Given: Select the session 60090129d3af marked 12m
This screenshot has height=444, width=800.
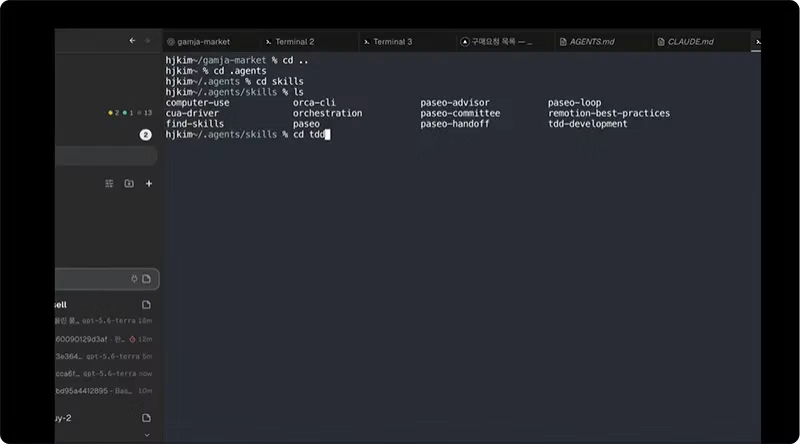Looking at the screenshot, I should (x=104, y=339).
